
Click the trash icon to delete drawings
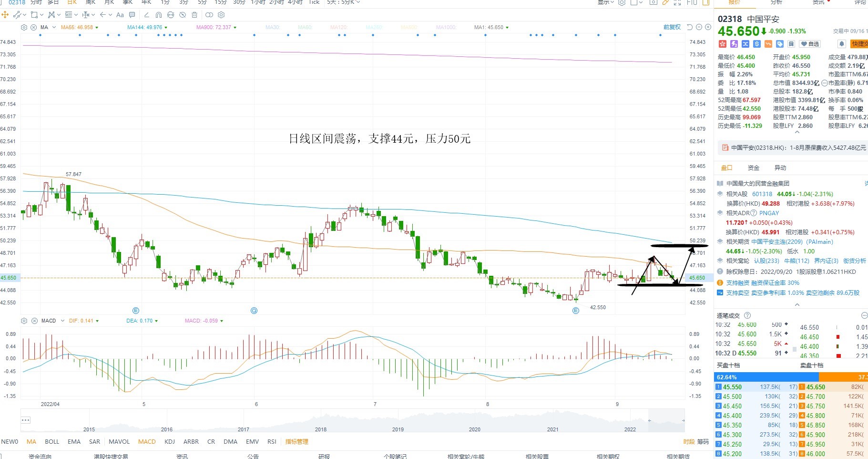click(x=194, y=15)
